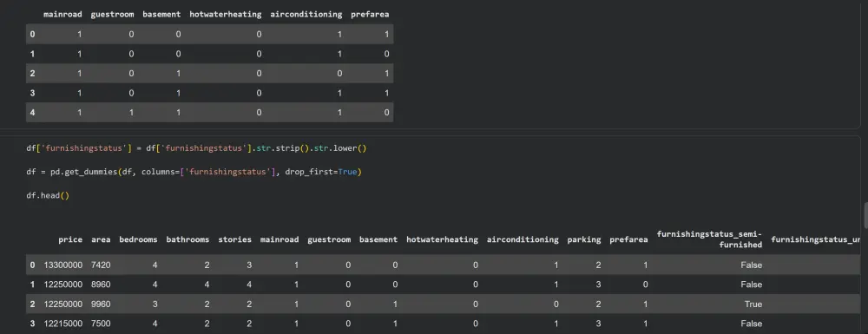Click row index 3 of the df.head() table
Screen dimensions: 868x334
coord(32,324)
